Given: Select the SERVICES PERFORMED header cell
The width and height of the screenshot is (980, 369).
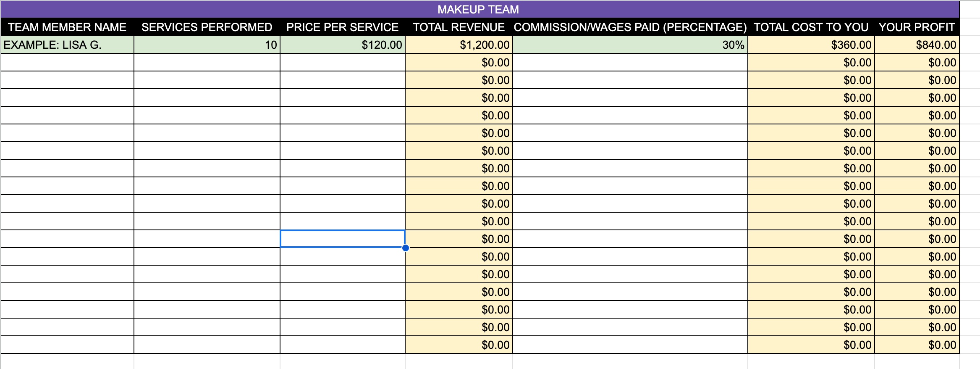Looking at the screenshot, I should 207,27.
